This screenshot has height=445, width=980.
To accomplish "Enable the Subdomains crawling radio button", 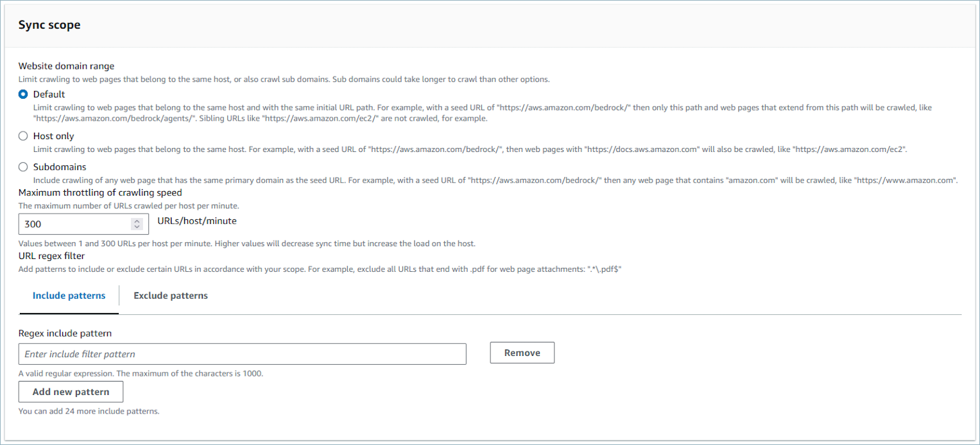I will 23,167.
